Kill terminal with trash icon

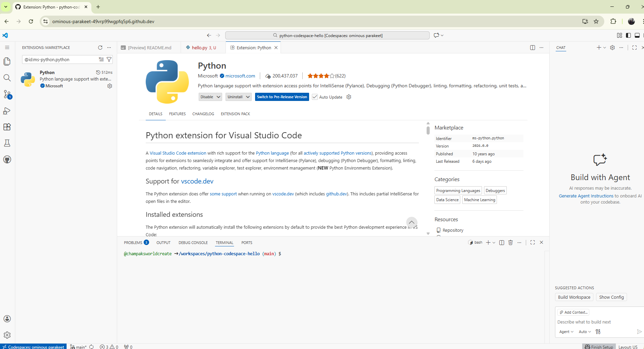(511, 243)
